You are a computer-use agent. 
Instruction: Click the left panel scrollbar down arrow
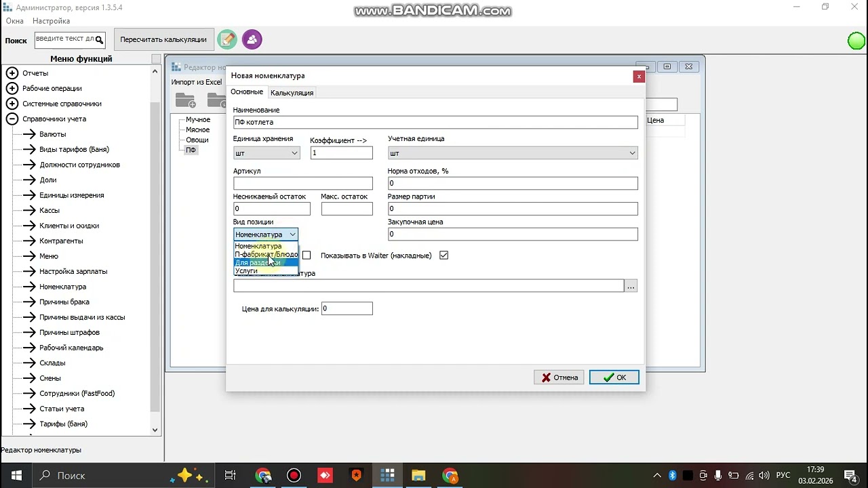(155, 430)
